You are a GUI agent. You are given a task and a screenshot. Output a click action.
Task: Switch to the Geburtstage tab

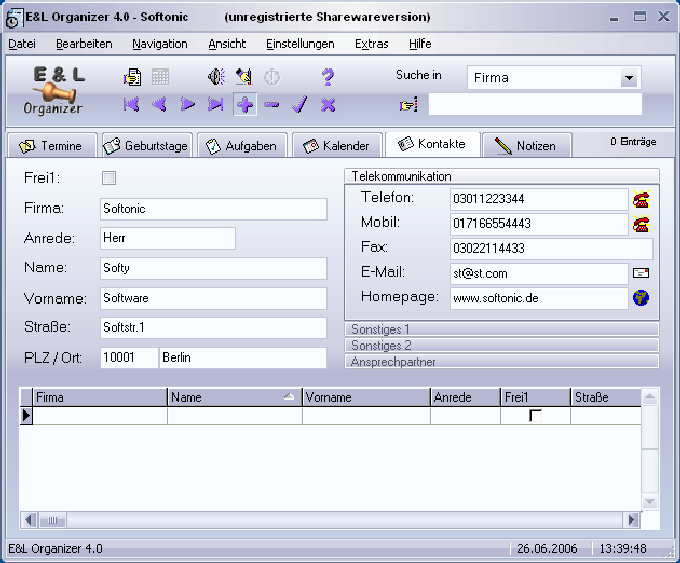[x=147, y=146]
